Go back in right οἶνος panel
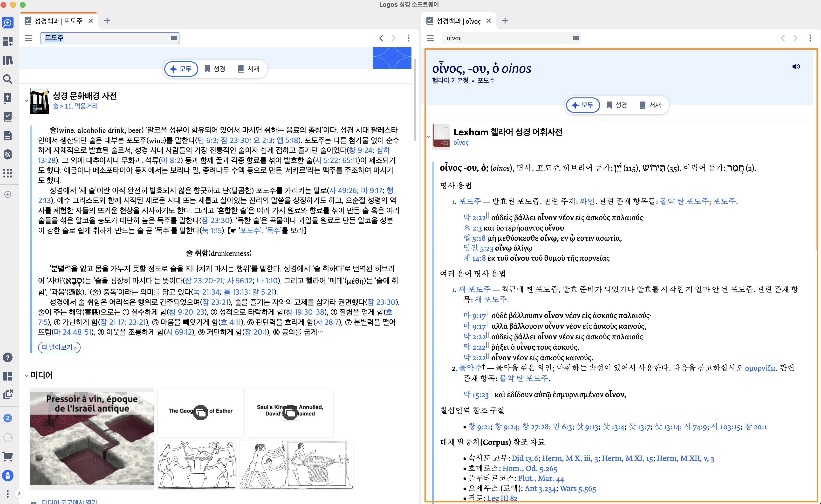 [783, 38]
